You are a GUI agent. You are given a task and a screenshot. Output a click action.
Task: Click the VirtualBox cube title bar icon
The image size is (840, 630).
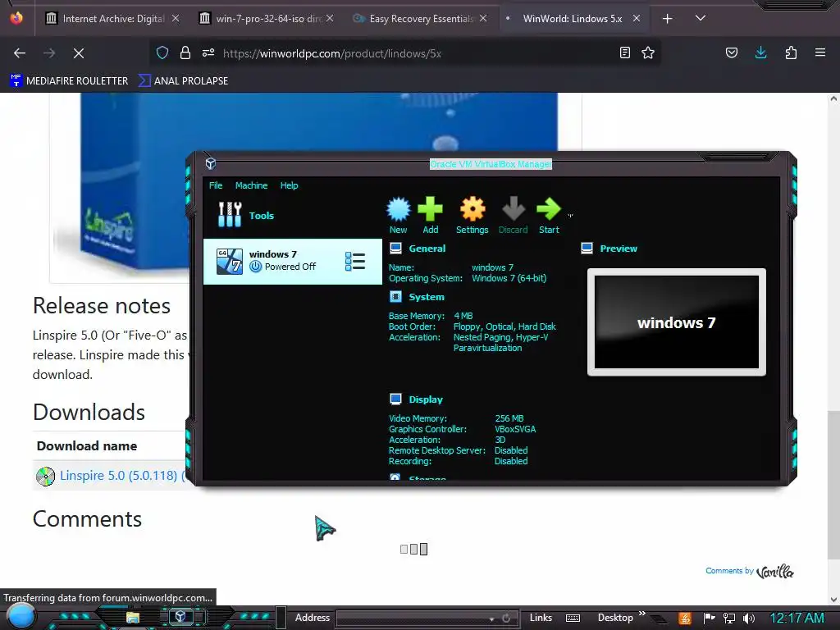point(211,163)
